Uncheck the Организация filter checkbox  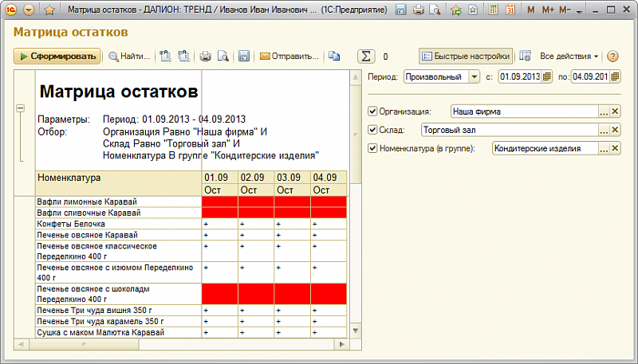(x=372, y=112)
